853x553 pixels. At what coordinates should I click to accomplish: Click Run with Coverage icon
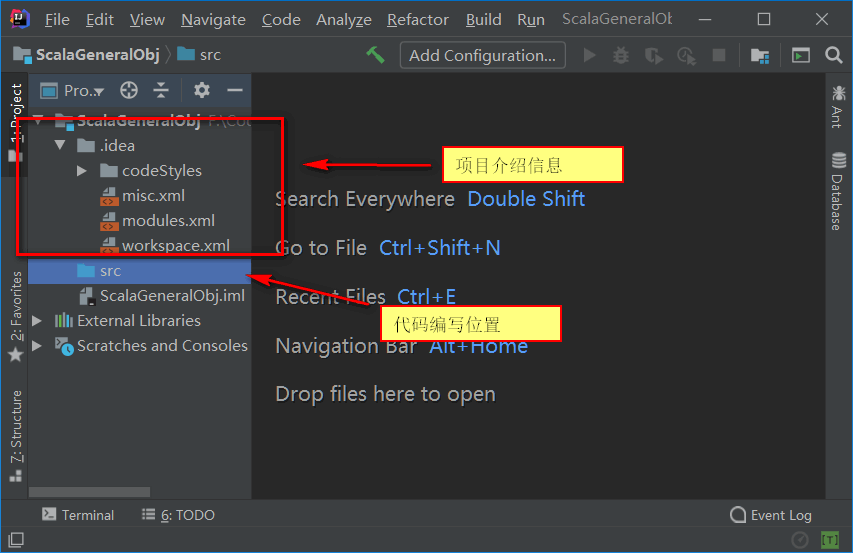click(653, 55)
